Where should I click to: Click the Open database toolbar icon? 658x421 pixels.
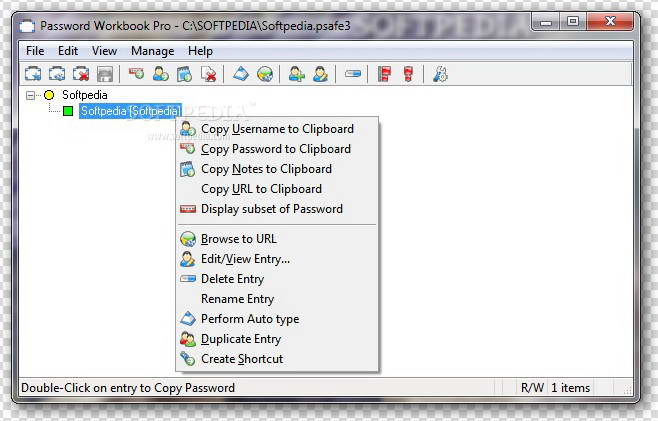(x=57, y=74)
